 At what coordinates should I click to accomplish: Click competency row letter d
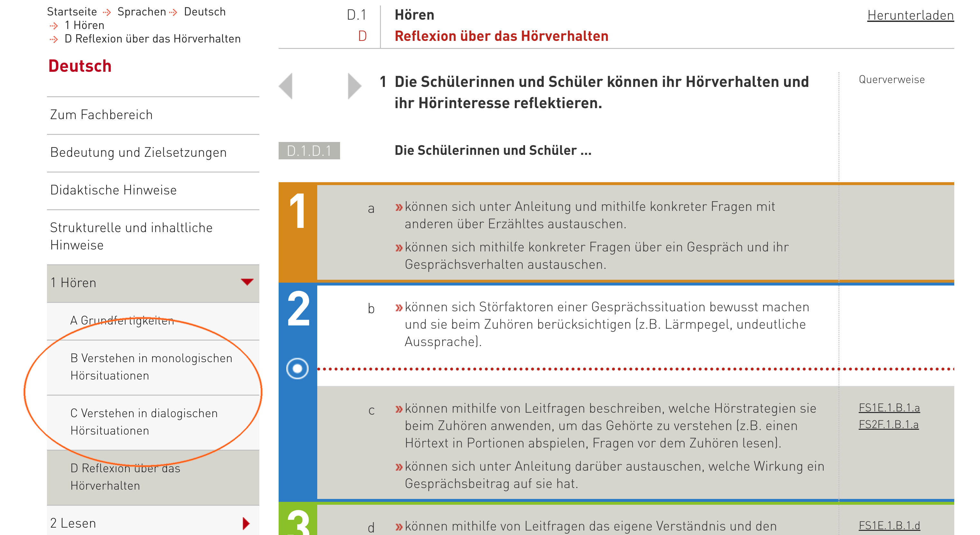click(371, 527)
